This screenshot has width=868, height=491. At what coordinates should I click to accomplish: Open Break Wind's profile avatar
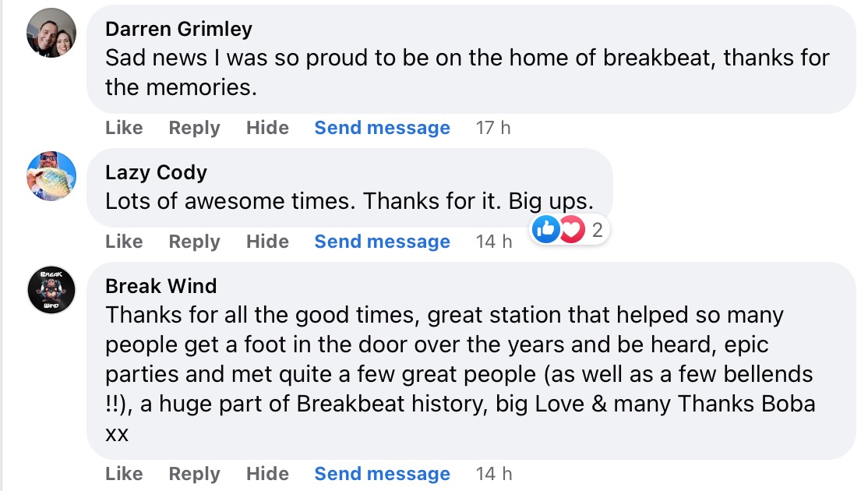(x=51, y=290)
